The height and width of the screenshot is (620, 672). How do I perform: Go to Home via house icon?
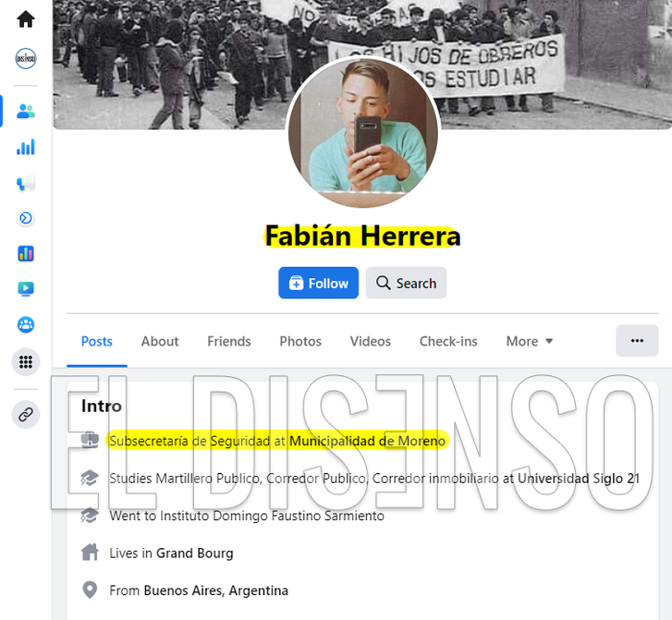pyautogui.click(x=26, y=19)
